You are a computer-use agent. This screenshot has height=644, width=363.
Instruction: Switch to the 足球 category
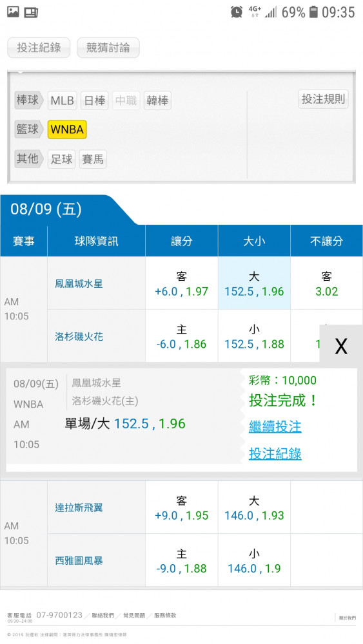point(61,159)
